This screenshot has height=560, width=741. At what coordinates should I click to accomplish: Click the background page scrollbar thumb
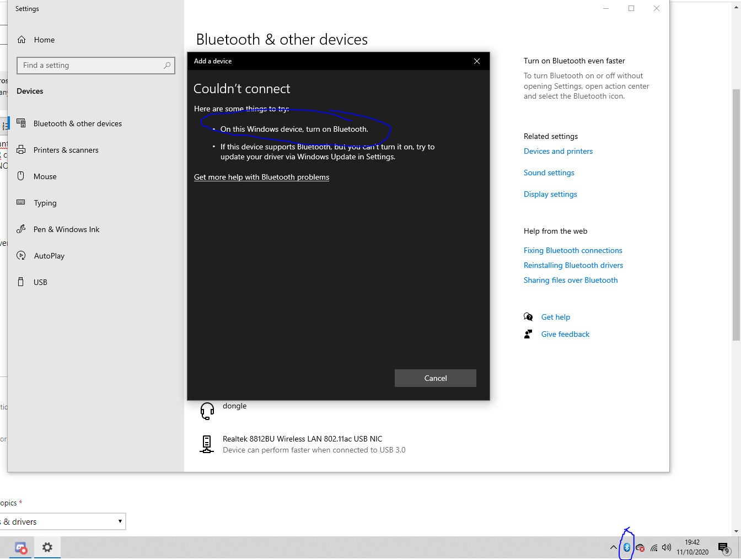click(736, 215)
